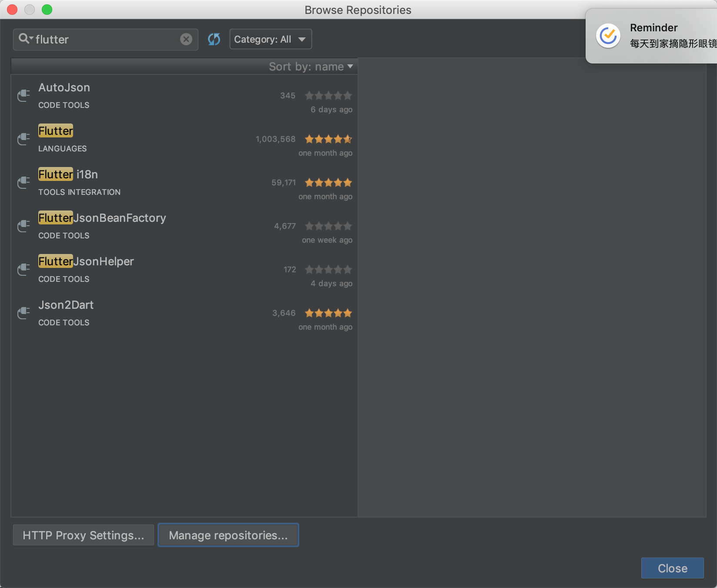717x588 pixels.
Task: Click the TOOLS INTEGRATION category label
Action: (x=80, y=192)
